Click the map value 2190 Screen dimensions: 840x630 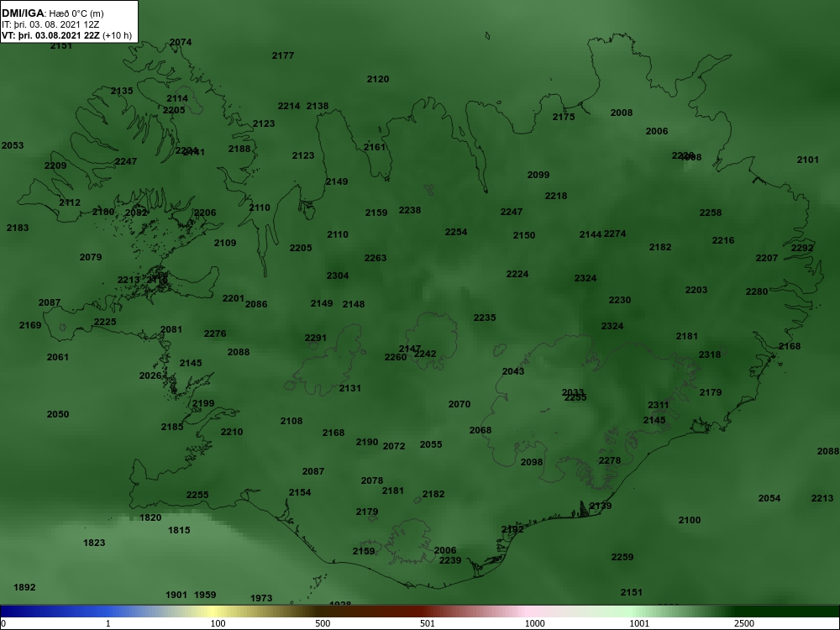(367, 443)
